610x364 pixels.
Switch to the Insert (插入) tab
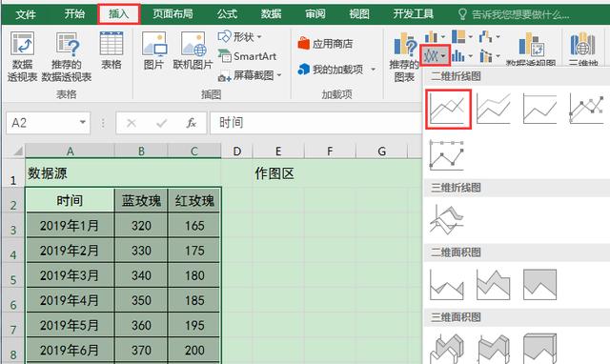click(x=118, y=14)
